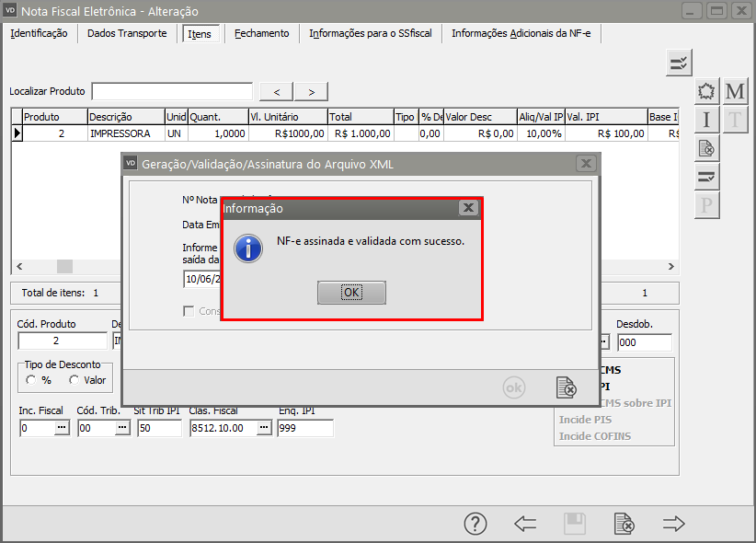Toggle the Cons checkbox in XML window
This screenshot has width=756, height=543.
189,311
